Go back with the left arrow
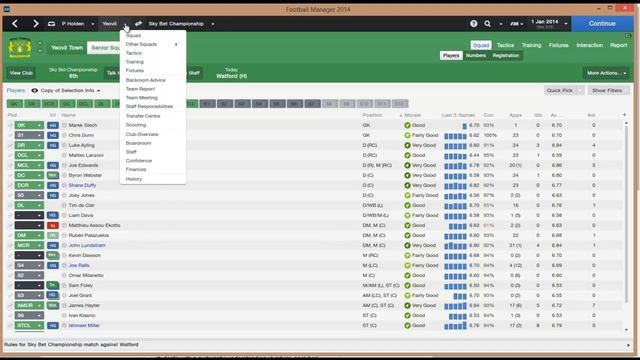The height and width of the screenshot is (360, 640). [x=15, y=24]
